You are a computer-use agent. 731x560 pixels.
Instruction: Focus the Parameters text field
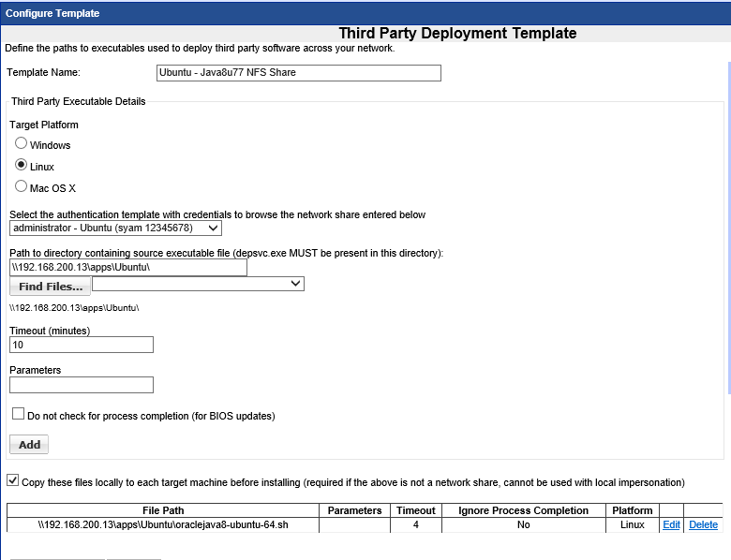(82, 384)
